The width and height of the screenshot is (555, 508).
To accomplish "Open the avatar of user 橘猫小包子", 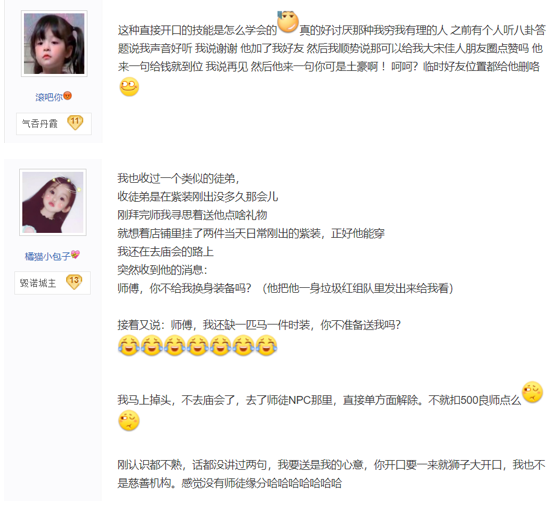I will (53, 202).
